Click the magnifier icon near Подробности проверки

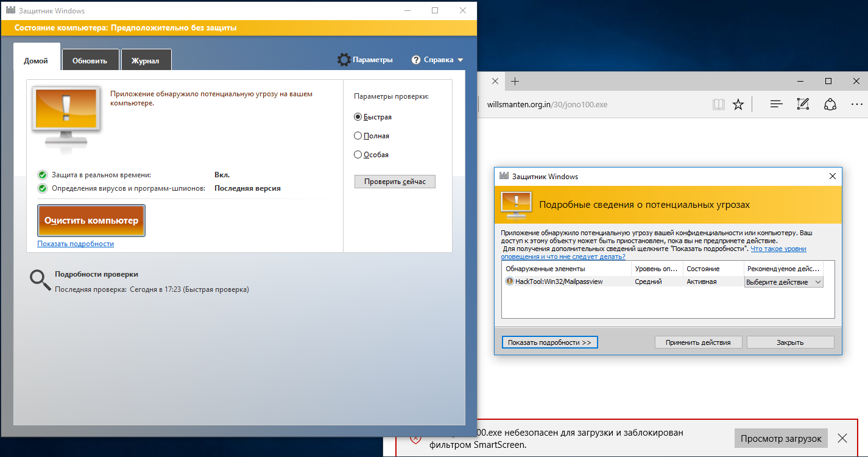click(40, 278)
